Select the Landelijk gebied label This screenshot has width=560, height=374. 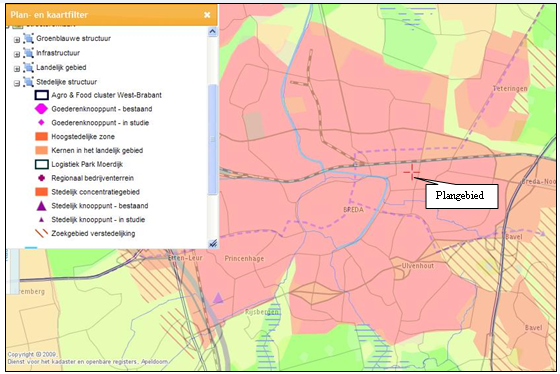(x=61, y=68)
